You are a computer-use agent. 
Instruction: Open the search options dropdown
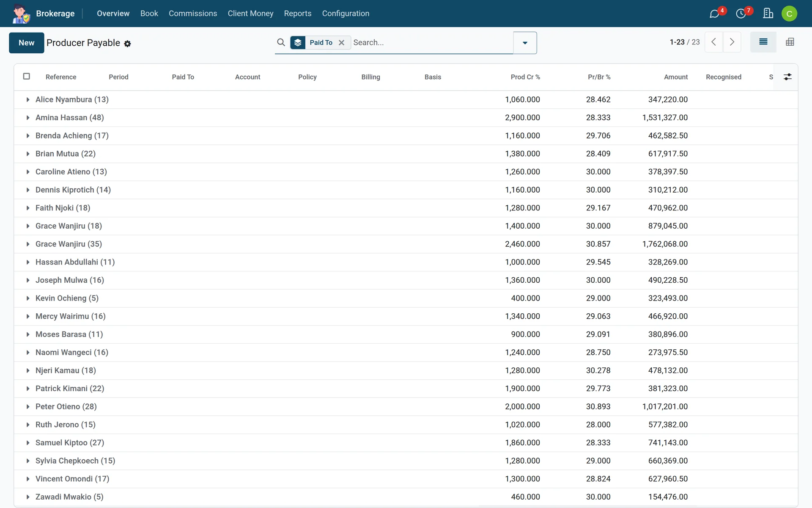[x=525, y=43]
